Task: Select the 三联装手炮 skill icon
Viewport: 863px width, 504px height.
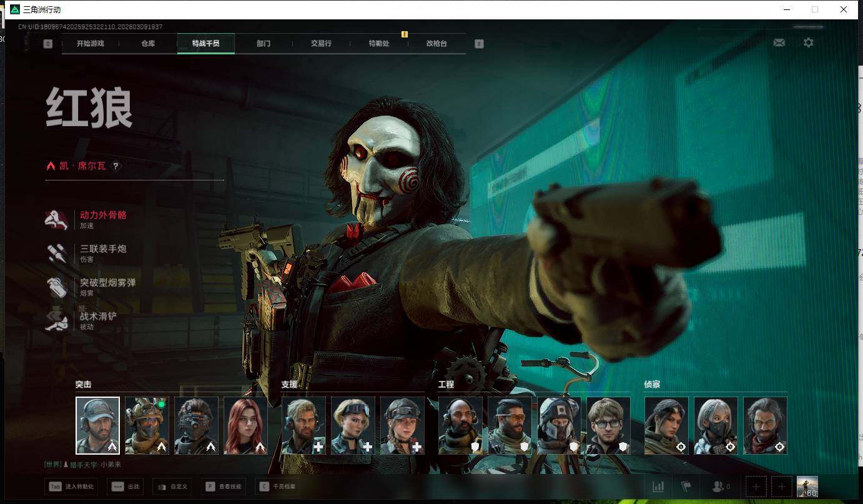Action: pyautogui.click(x=57, y=253)
